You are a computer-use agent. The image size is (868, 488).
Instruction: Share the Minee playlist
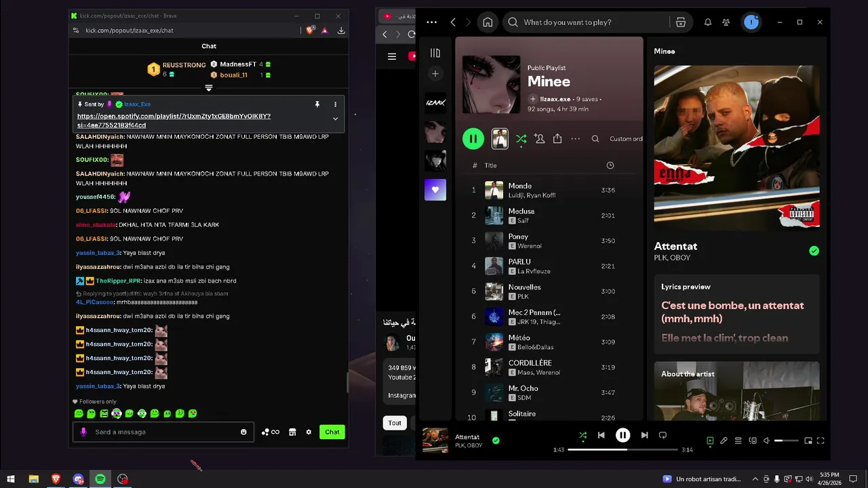pyautogui.click(x=557, y=139)
